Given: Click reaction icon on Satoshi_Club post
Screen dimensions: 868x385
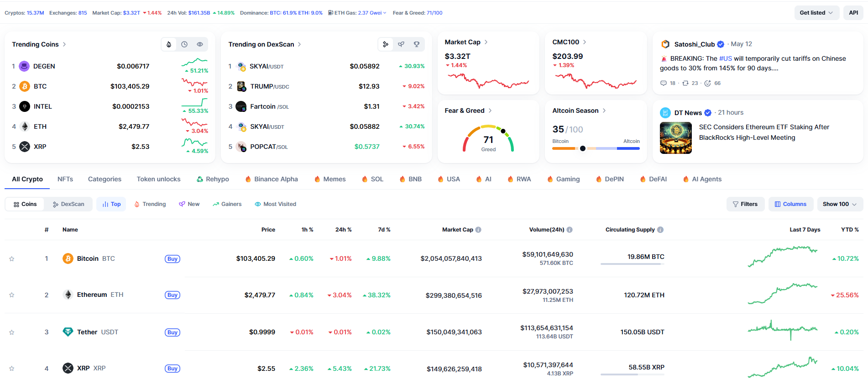Looking at the screenshot, I should coord(707,83).
